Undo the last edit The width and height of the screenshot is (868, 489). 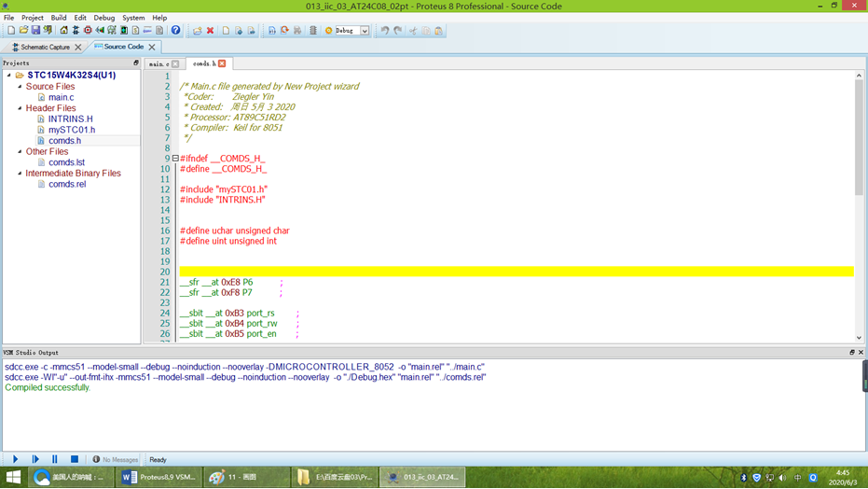point(385,31)
